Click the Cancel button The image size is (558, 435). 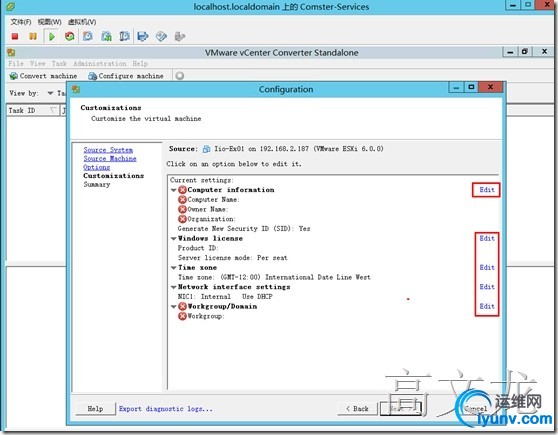(x=475, y=409)
